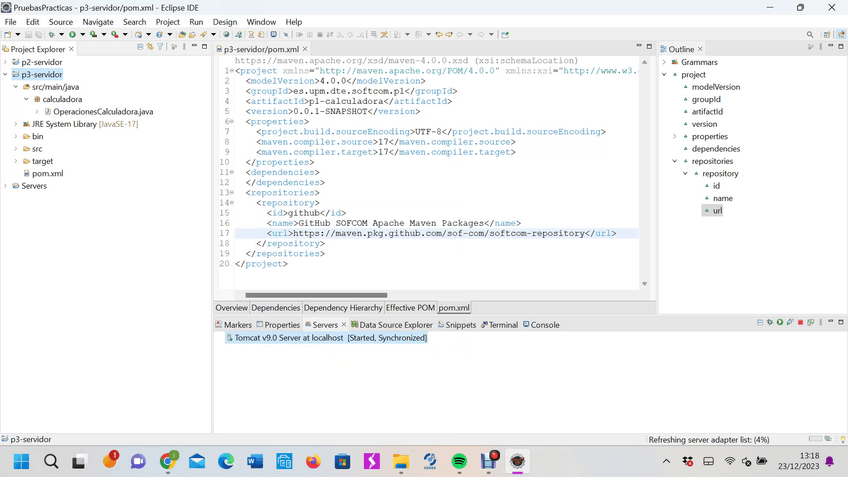This screenshot has width=848, height=477.
Task: Open pom.xml in Project Explorer tree
Action: 47,173
